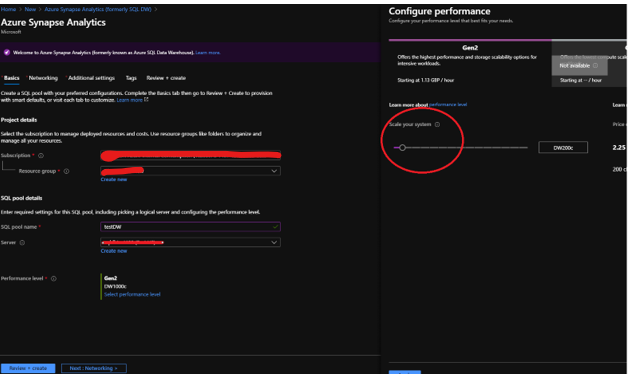Click the DW200c value box
Viewport: 629px width, 375px height.
pyautogui.click(x=563, y=148)
